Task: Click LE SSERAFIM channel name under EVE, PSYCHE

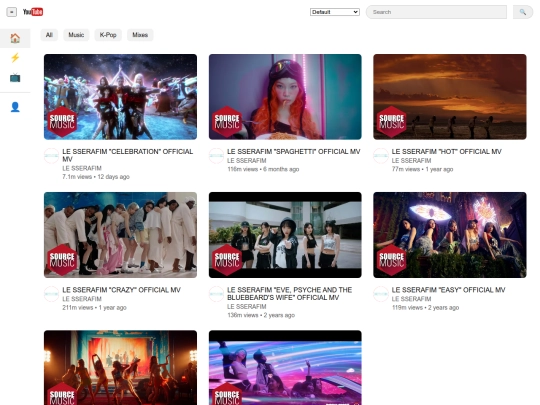Action: tap(247, 307)
